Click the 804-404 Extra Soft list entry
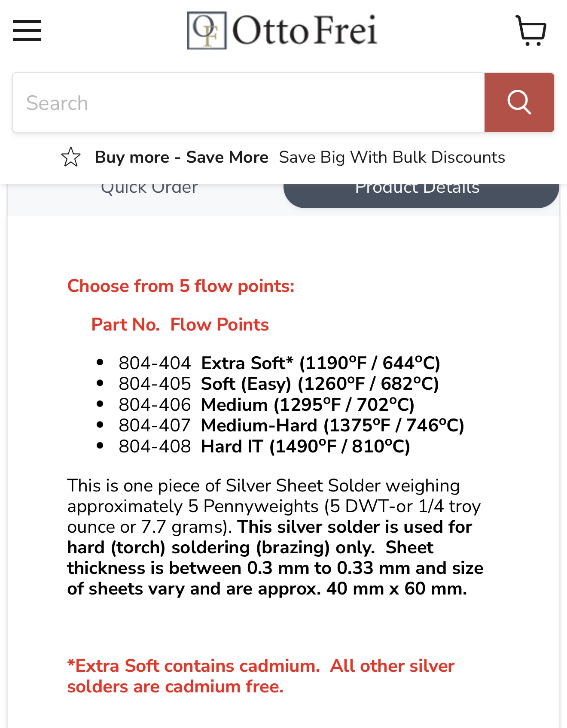 pyautogui.click(x=279, y=363)
